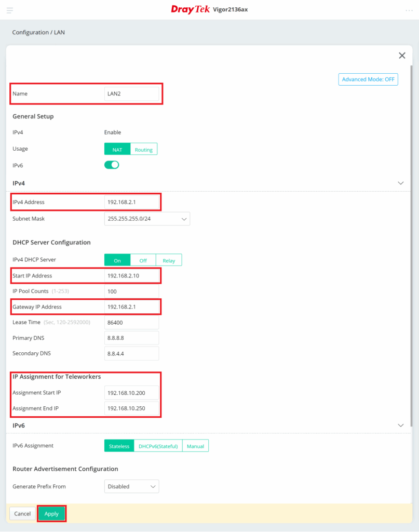Collapse the IPv6 section chevron

pyautogui.click(x=400, y=425)
